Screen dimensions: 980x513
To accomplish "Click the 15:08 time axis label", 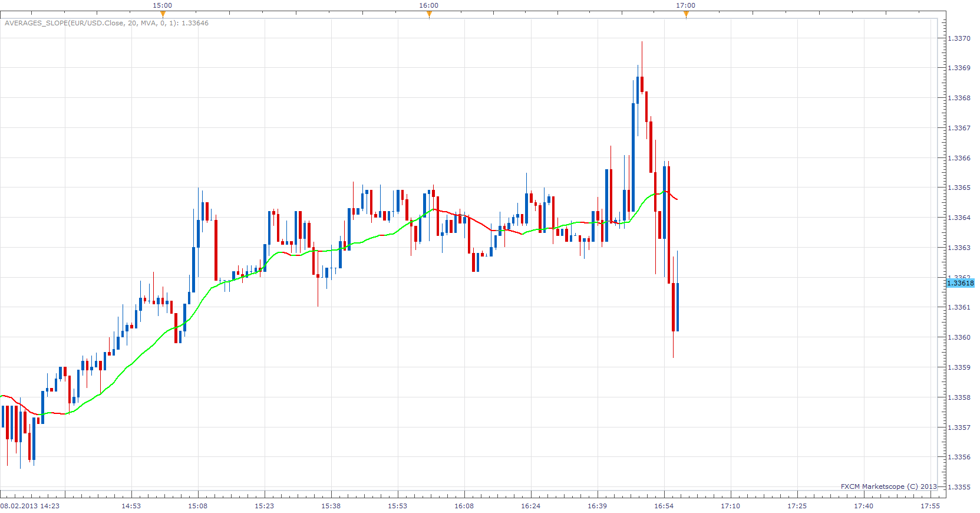I will coord(198,506).
